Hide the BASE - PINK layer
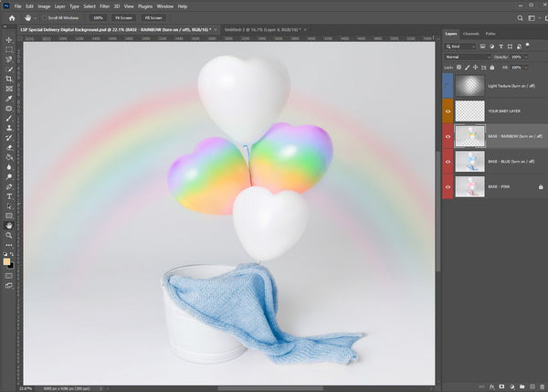Viewport: 548px width, 392px height. point(449,186)
